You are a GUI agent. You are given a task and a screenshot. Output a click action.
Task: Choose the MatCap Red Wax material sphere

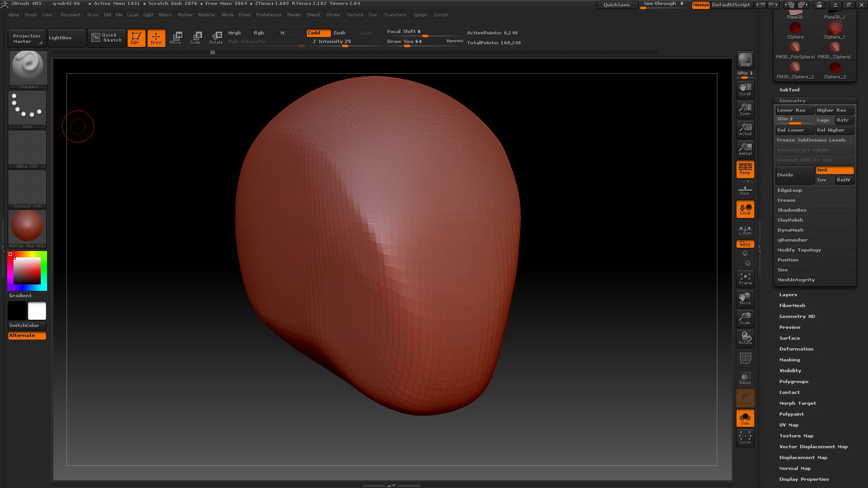(x=27, y=229)
